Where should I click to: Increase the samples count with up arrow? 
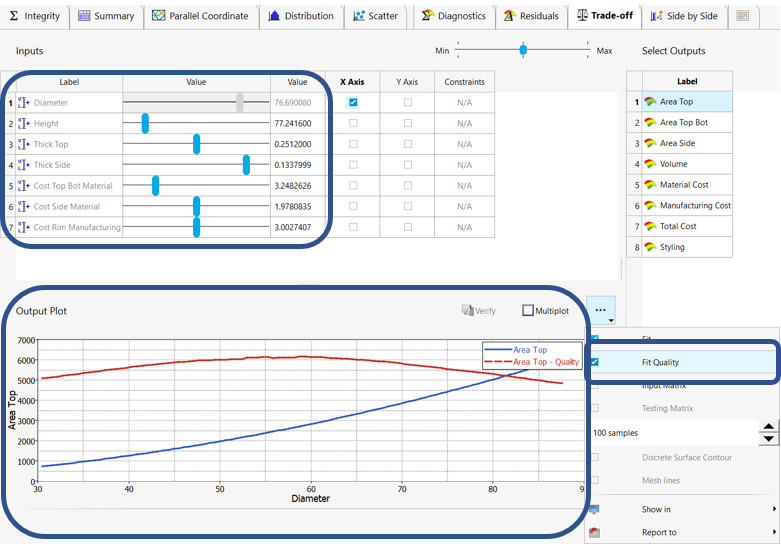click(x=768, y=427)
